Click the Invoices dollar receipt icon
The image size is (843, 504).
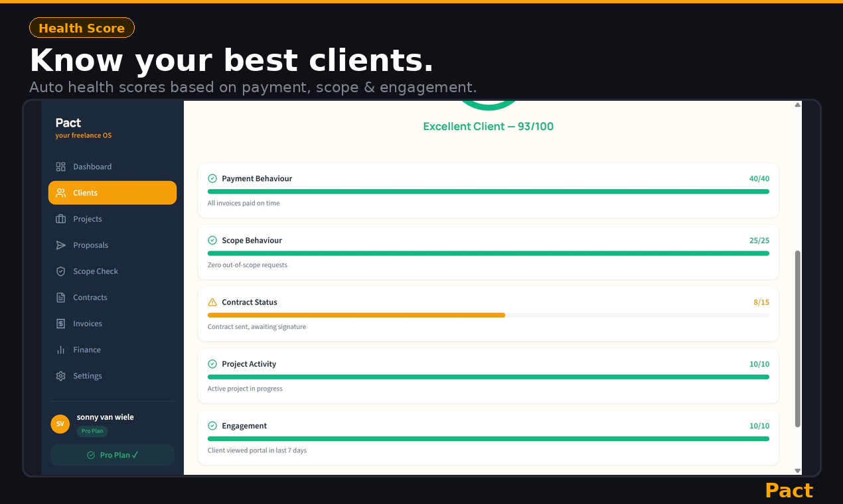coord(60,324)
